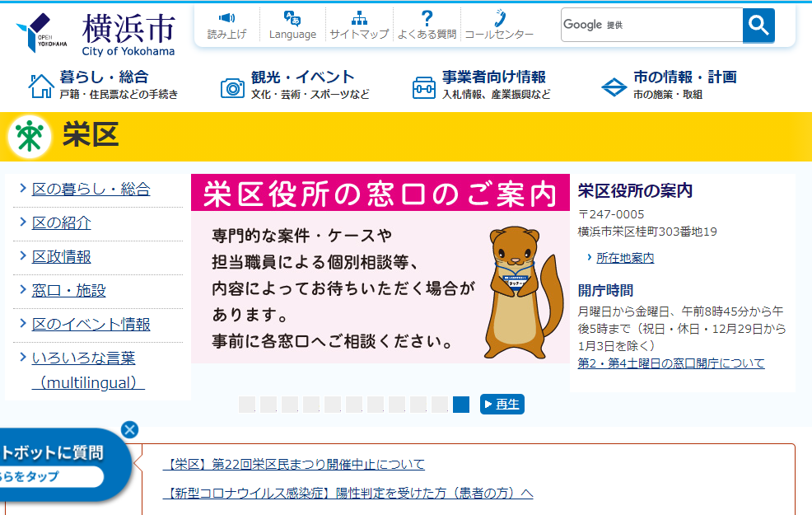Open 区のイベント情報 sidebar link

point(91,325)
